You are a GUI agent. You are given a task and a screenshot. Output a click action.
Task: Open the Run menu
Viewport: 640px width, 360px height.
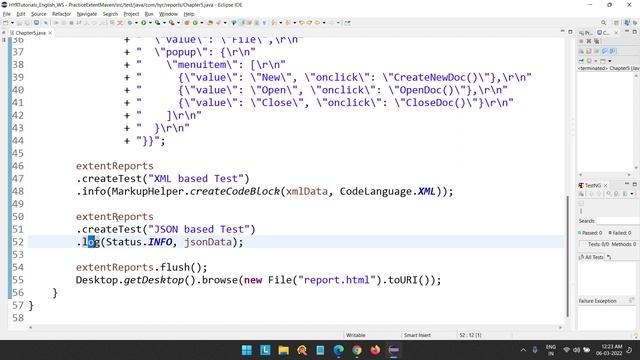pos(149,14)
